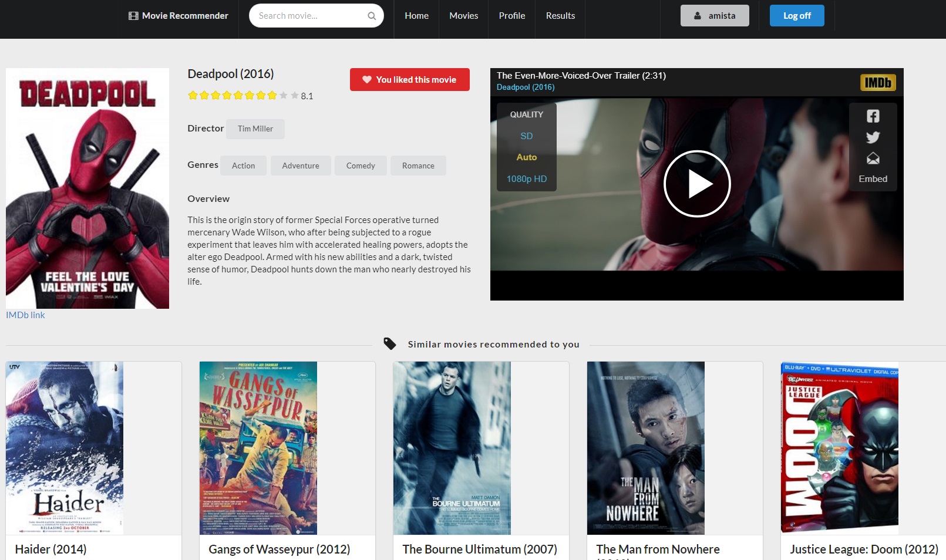Select the Action genre tag
The width and height of the screenshot is (946, 560).
coord(243,166)
